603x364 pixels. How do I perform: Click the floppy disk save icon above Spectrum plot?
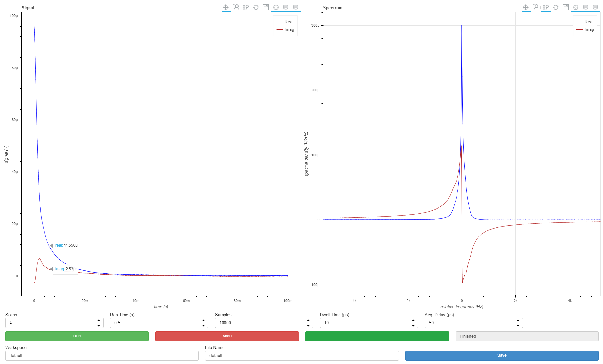(x=566, y=7)
